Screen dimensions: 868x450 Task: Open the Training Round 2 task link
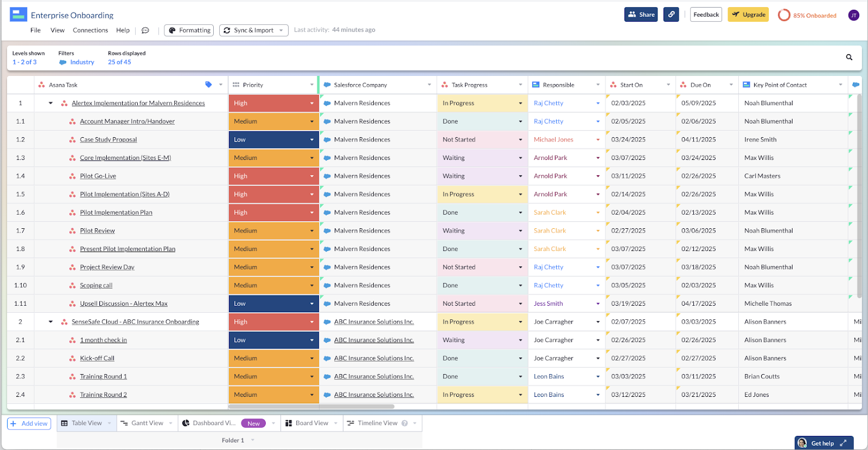(103, 395)
